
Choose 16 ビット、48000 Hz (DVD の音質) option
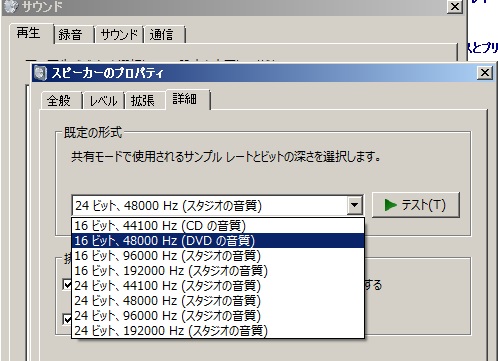pyautogui.click(x=218, y=241)
